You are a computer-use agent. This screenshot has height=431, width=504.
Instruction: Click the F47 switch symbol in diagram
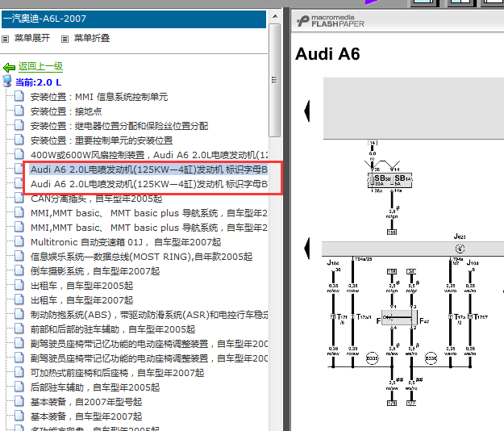pyautogui.click(x=399, y=318)
